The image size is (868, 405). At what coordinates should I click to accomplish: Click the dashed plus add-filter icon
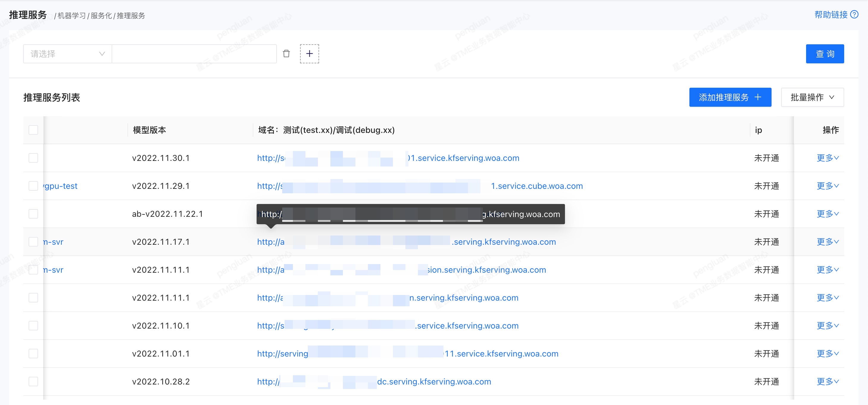pos(309,54)
